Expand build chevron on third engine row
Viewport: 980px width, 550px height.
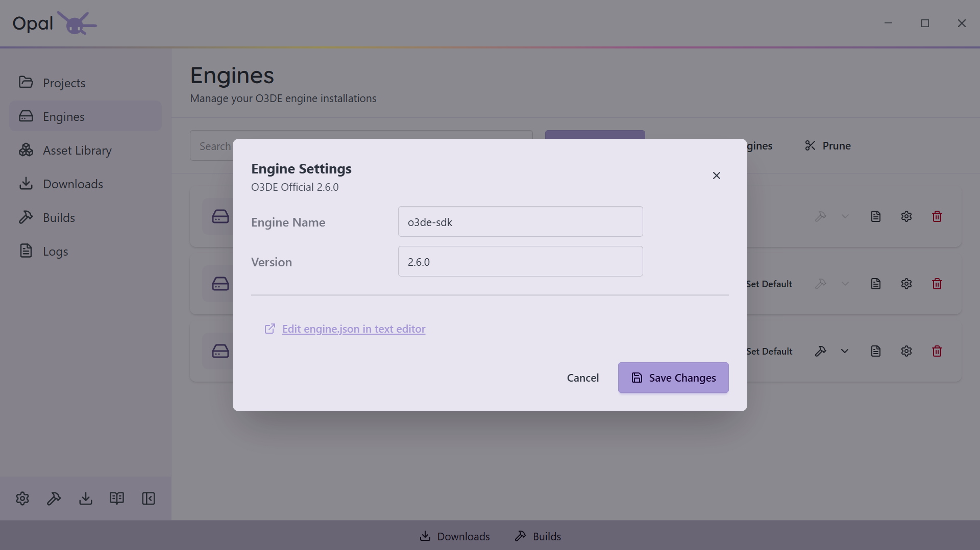tap(845, 351)
